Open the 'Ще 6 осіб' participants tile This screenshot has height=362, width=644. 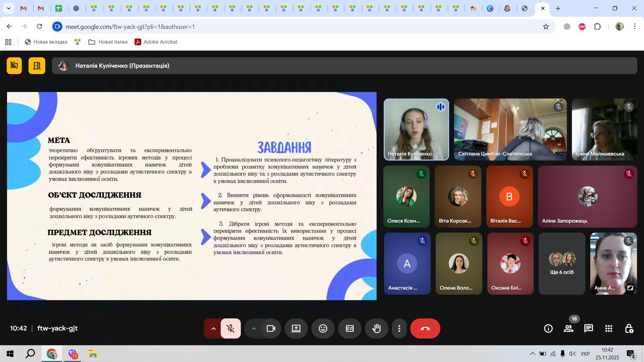[562, 263]
